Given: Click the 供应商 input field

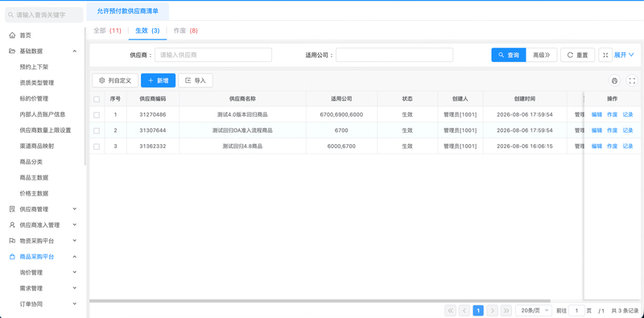Looking at the screenshot, I should [x=213, y=55].
